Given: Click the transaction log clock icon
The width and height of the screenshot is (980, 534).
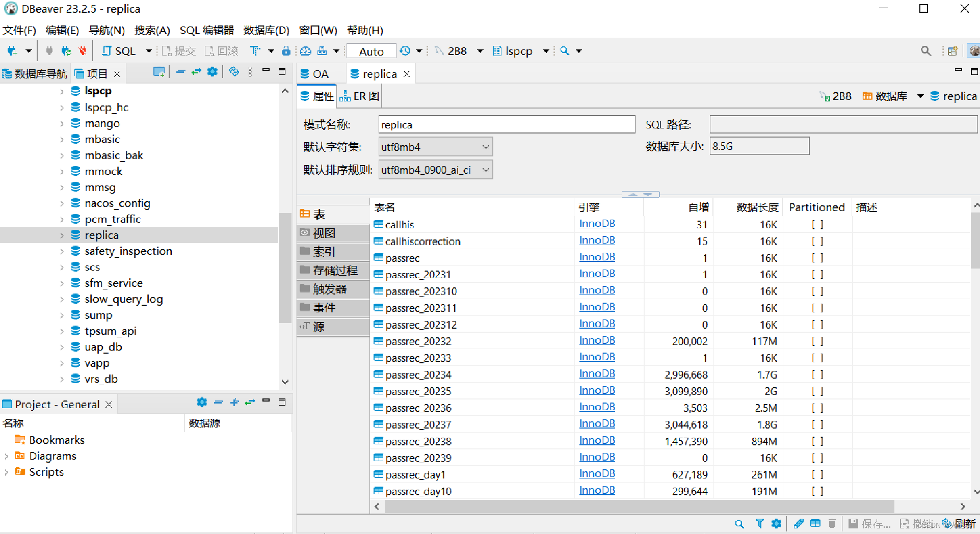Looking at the screenshot, I should pos(405,51).
